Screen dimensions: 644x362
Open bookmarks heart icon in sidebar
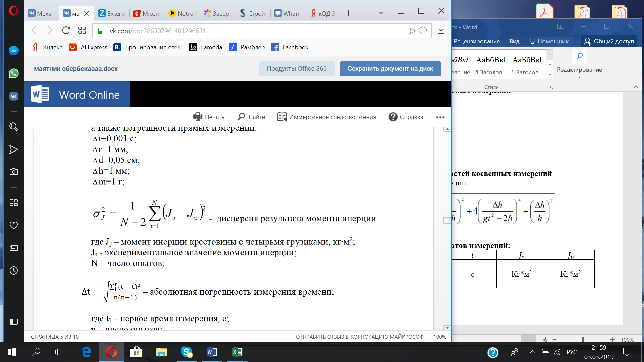click(13, 225)
